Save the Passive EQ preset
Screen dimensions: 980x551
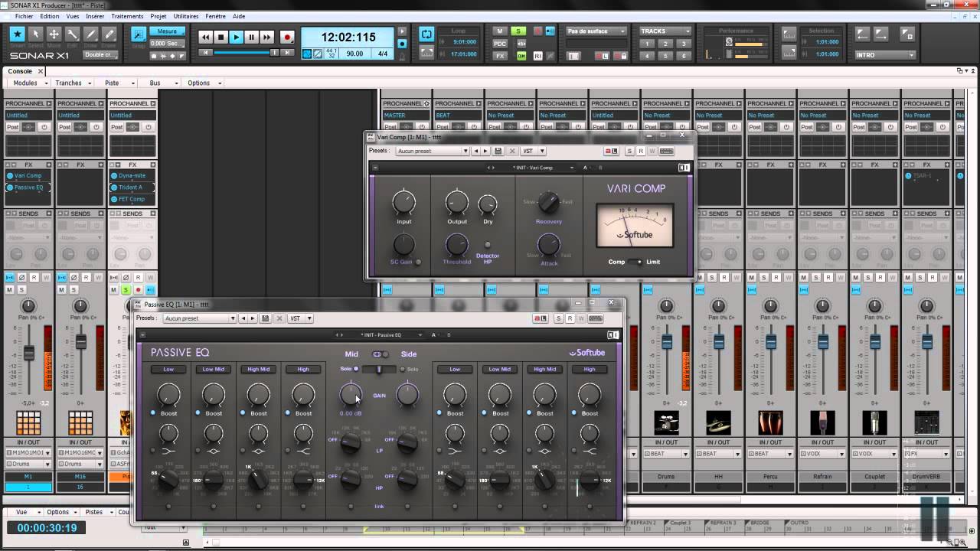(265, 318)
